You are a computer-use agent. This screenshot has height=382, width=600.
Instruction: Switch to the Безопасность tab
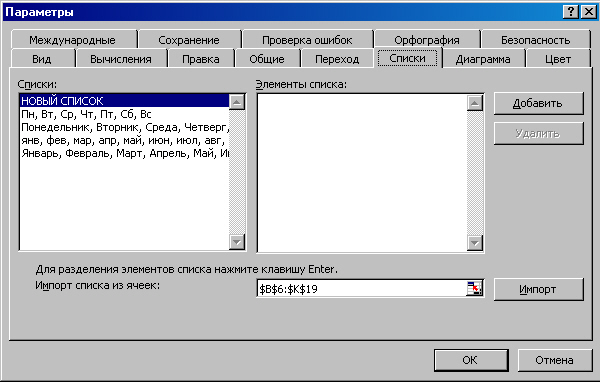pyautogui.click(x=535, y=39)
